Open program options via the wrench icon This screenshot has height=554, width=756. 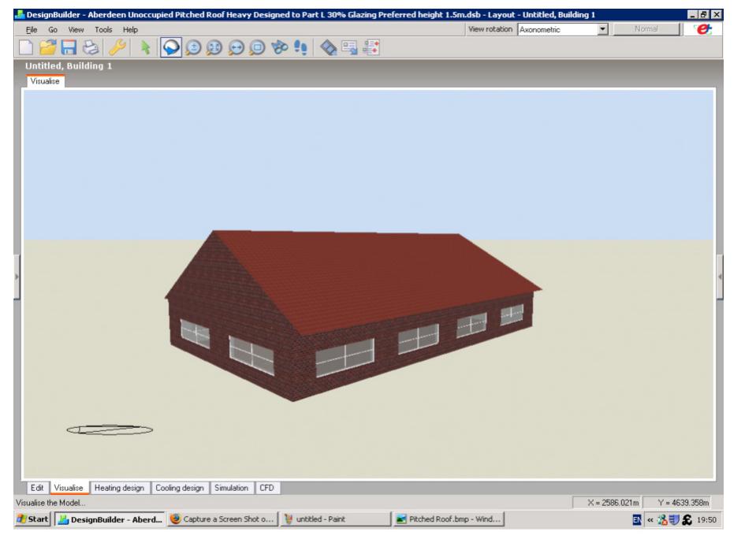click(117, 48)
